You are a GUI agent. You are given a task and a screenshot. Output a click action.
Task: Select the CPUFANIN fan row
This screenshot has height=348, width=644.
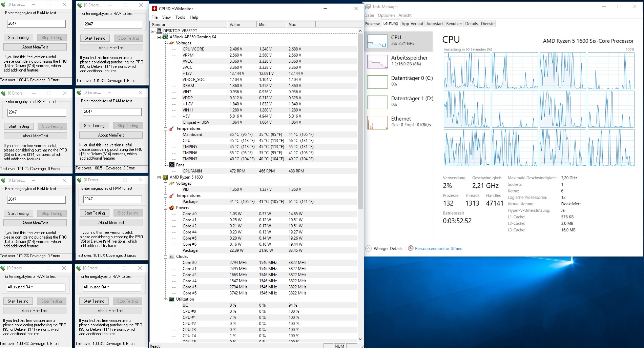254,171
